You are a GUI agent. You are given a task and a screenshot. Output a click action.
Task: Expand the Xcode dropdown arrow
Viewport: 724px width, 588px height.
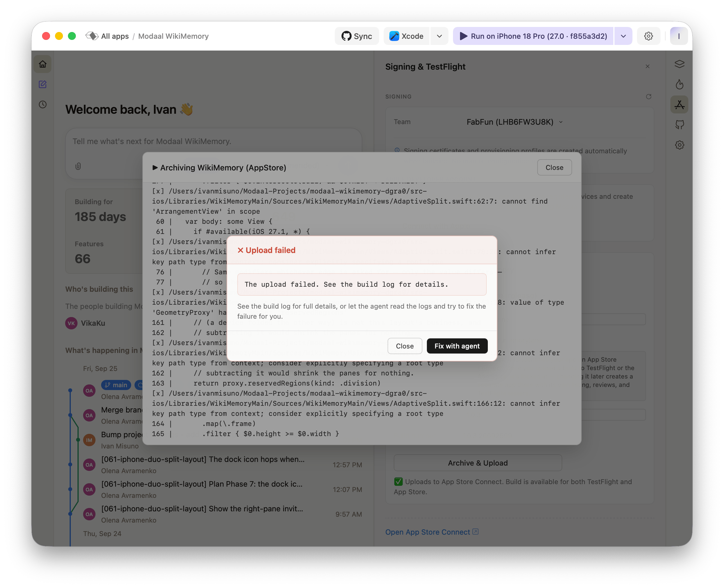coord(440,36)
